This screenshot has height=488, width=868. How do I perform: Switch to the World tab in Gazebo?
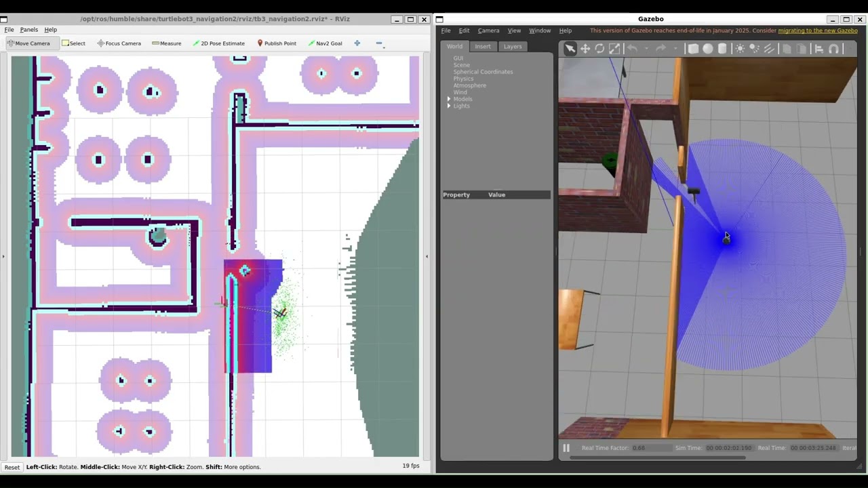pos(454,46)
